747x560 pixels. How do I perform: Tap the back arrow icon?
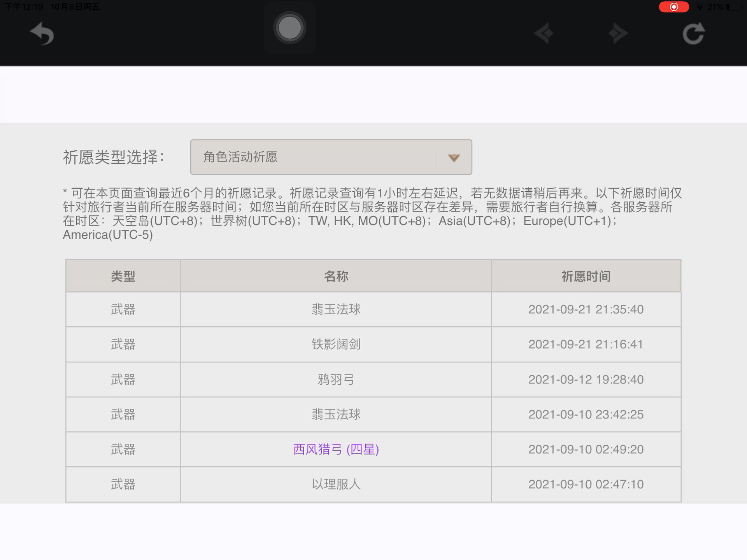coord(42,33)
